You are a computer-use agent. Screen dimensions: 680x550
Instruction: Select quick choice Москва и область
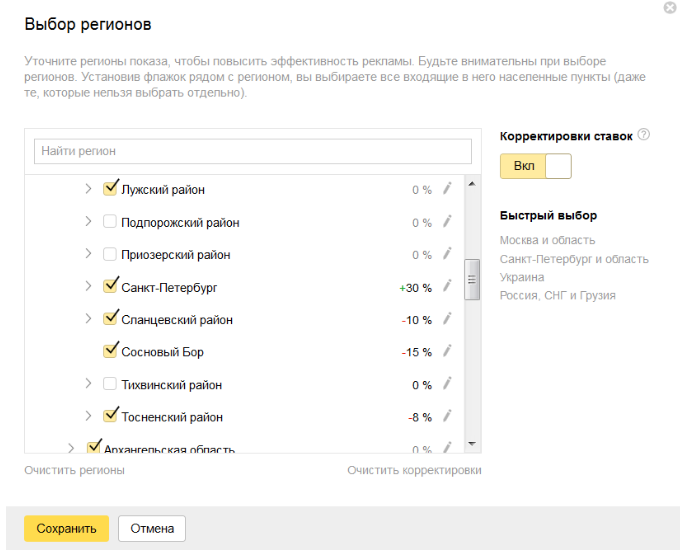[x=547, y=240]
